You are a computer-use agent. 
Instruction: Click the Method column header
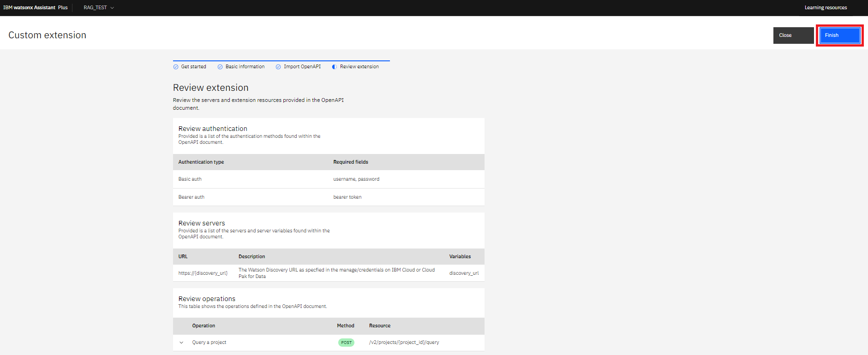coord(346,326)
